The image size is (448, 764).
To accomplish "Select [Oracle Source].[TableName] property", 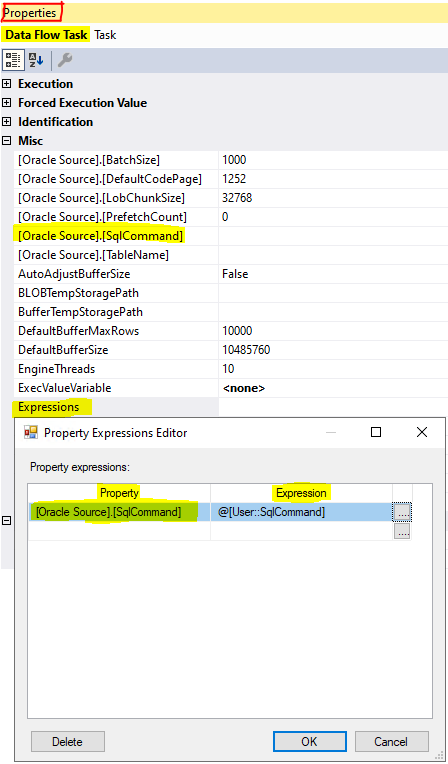I will [x=93, y=255].
